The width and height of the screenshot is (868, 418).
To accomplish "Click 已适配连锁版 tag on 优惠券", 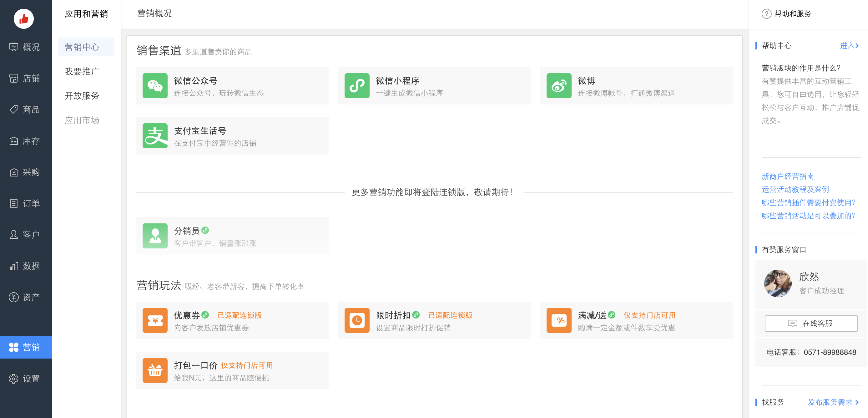I will 239,315.
